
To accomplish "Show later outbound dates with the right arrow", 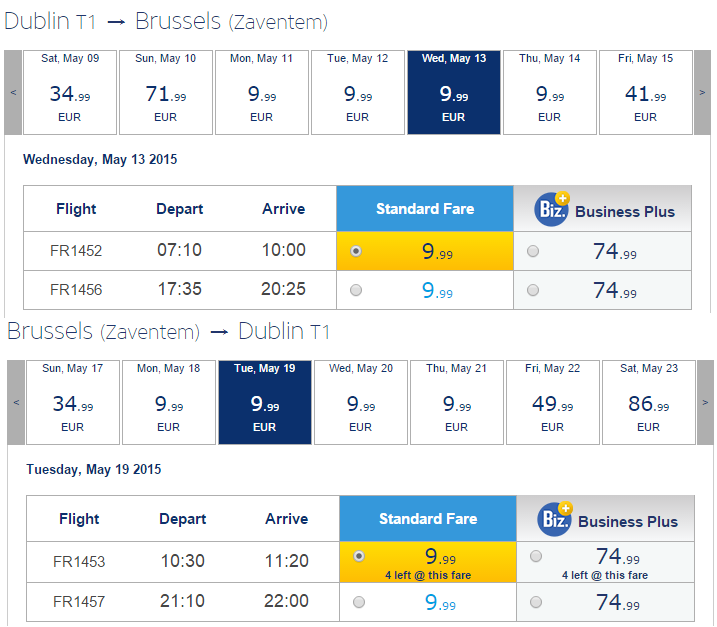I will tap(702, 92).
